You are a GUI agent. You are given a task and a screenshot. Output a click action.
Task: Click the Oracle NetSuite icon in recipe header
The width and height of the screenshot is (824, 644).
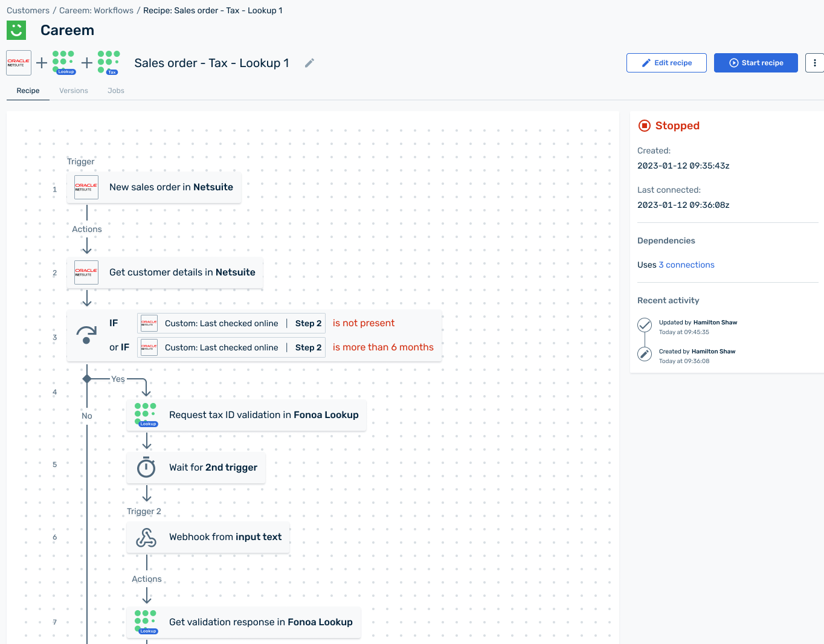coord(19,63)
